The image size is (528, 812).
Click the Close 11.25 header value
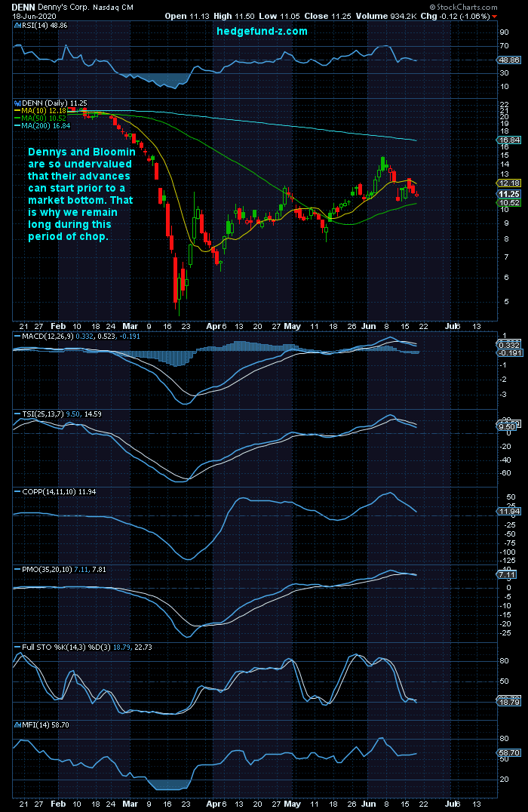coord(329,16)
